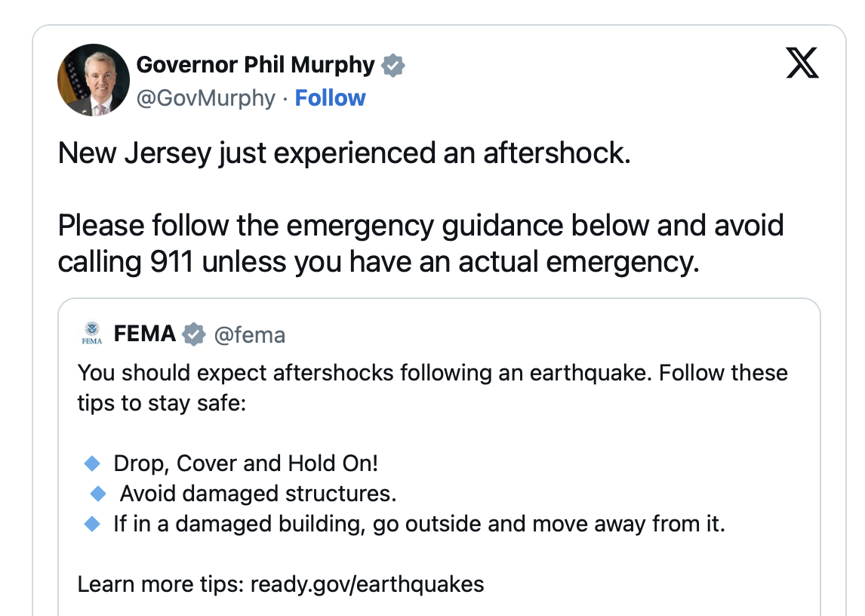865x616 pixels.
Task: Click the verified badge next to FEMA
Action: (195, 334)
